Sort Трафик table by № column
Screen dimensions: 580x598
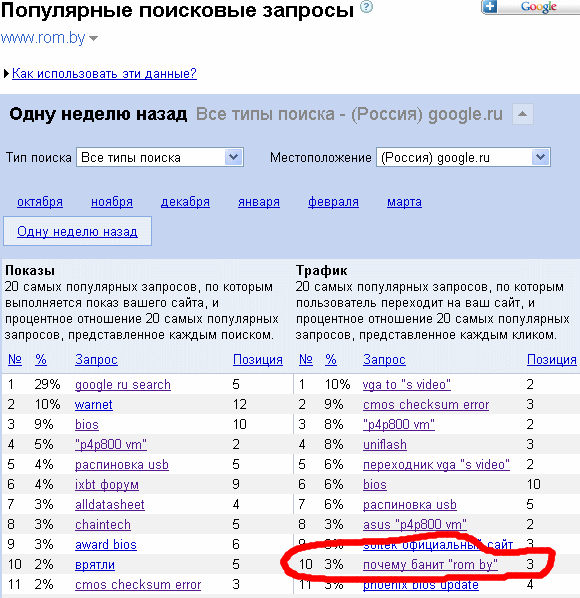point(306,359)
